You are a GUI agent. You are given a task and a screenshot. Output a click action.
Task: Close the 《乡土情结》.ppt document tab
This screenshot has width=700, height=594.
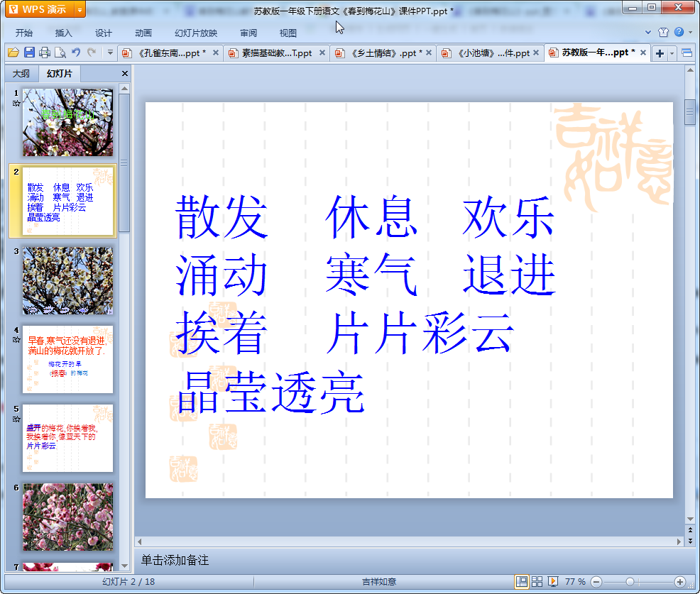pyautogui.click(x=429, y=53)
